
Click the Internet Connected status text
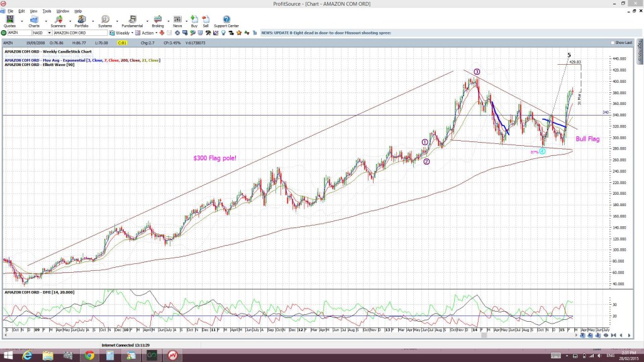click(126, 345)
